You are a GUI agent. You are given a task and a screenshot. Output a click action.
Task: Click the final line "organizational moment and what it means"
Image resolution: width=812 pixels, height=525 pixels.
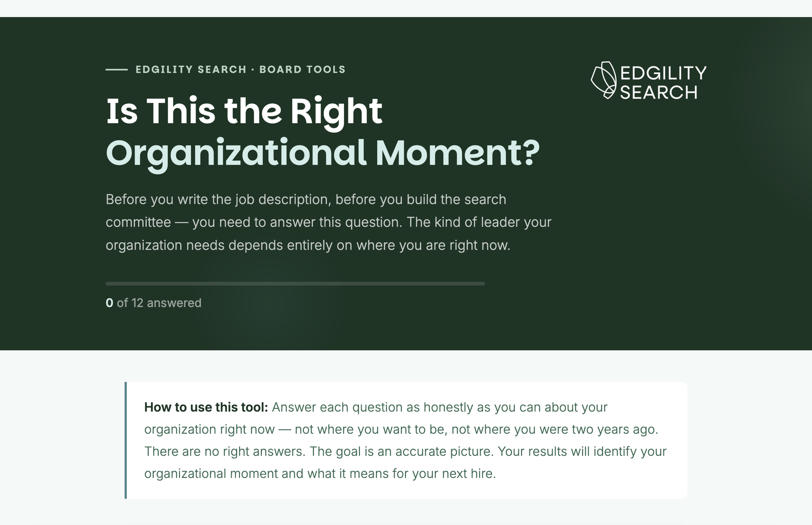click(320, 473)
